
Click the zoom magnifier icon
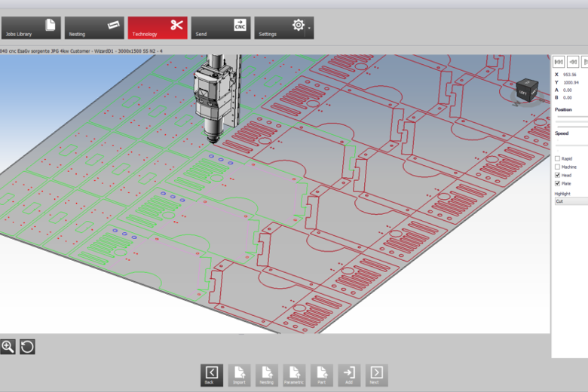click(8, 347)
